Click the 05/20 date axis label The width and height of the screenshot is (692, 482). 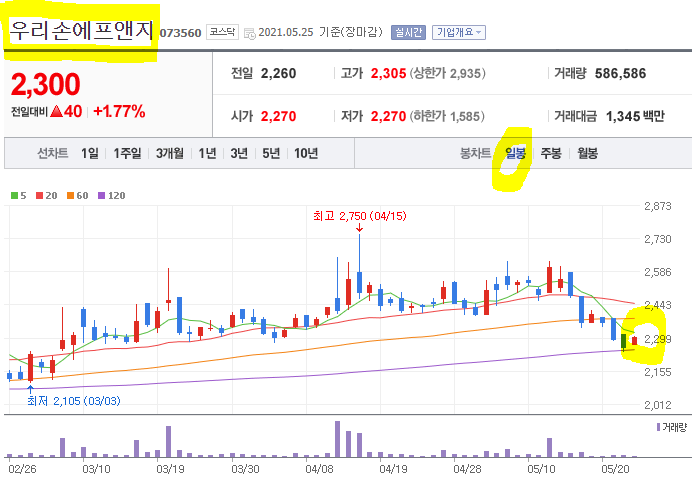[x=615, y=469]
